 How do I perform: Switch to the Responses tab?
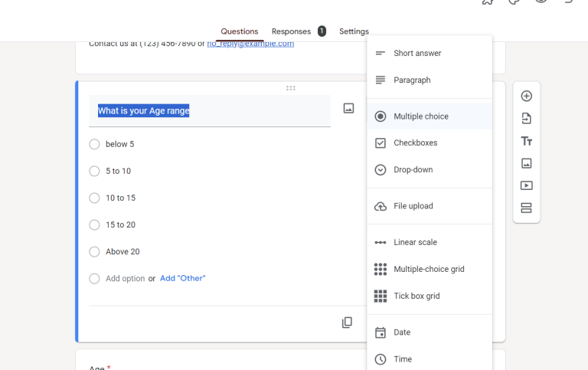pyautogui.click(x=291, y=31)
